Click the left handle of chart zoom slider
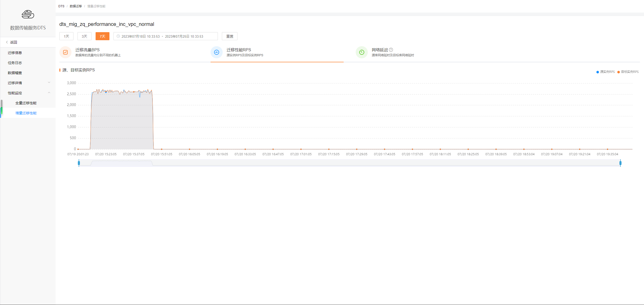 click(x=79, y=163)
